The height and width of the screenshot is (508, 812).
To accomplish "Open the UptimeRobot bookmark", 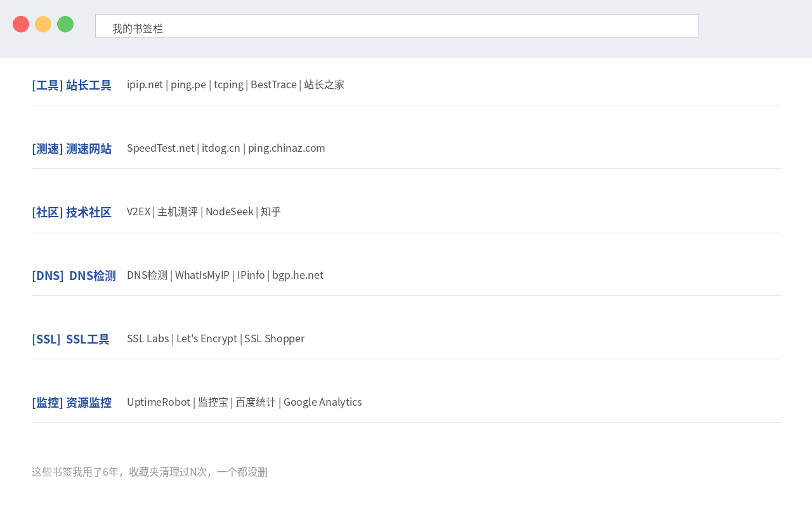I will 159,402.
